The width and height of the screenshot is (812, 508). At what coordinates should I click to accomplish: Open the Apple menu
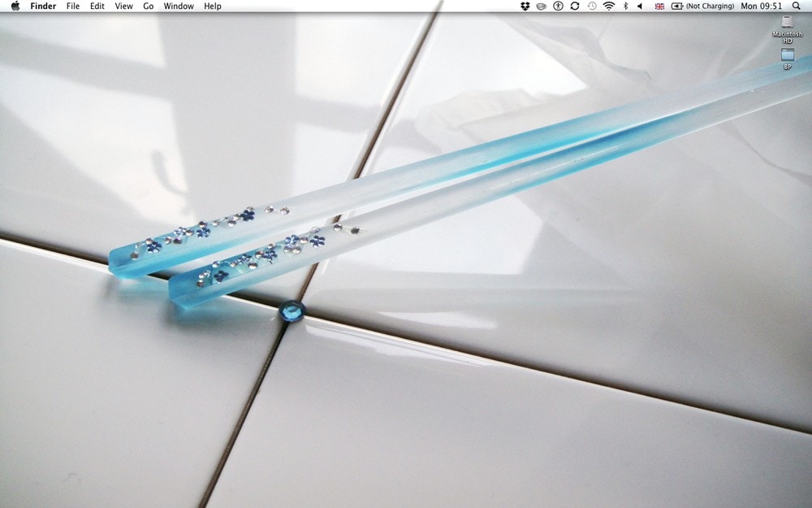click(x=15, y=6)
